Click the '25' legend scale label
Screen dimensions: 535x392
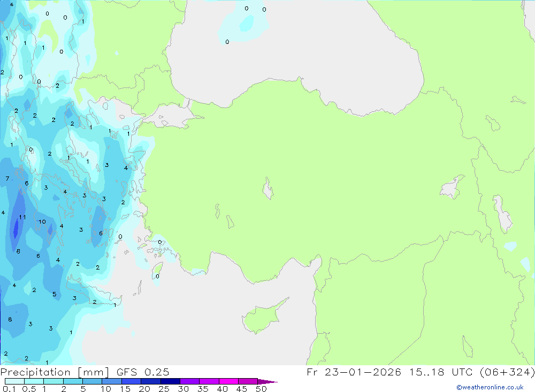[164, 389]
